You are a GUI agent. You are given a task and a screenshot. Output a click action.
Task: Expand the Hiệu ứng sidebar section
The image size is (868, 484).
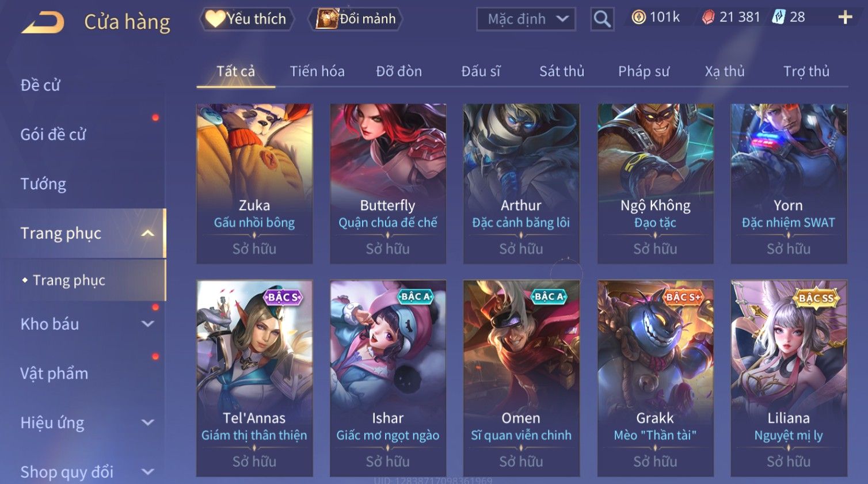tap(147, 422)
